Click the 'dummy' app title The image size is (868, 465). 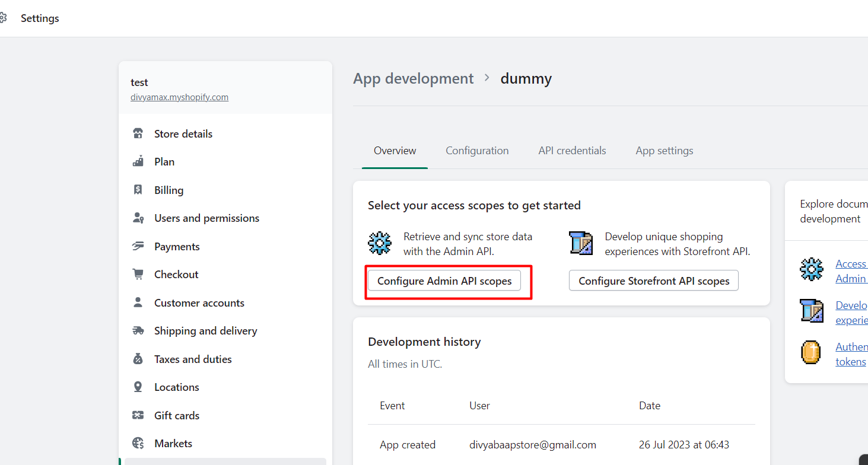[526, 78]
